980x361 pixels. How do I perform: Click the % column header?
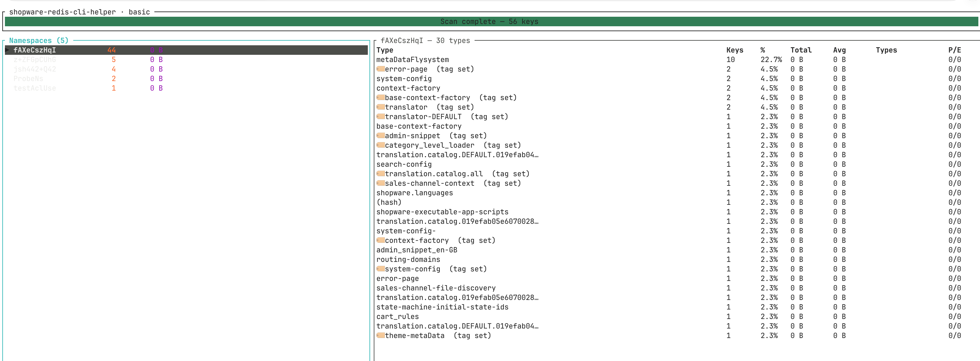click(x=763, y=50)
